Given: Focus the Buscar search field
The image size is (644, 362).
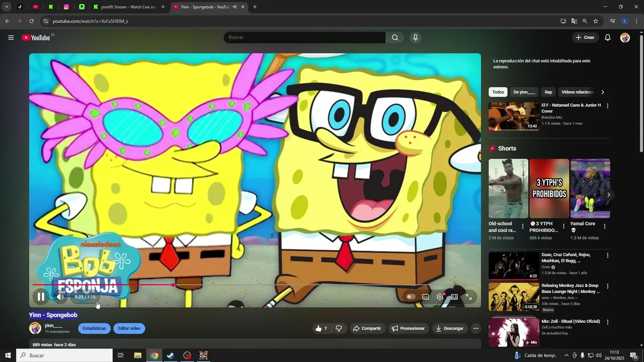Looking at the screenshot, I should click(304, 37).
